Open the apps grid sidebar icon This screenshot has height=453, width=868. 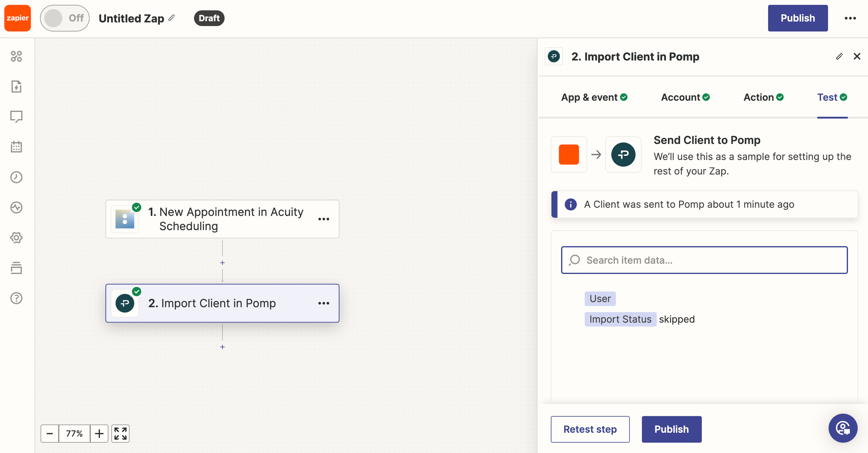[x=16, y=56]
